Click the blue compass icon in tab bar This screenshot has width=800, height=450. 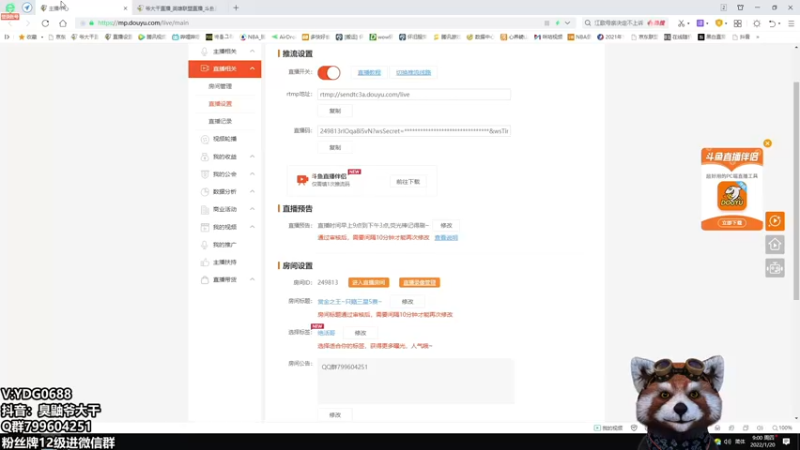click(x=27, y=8)
